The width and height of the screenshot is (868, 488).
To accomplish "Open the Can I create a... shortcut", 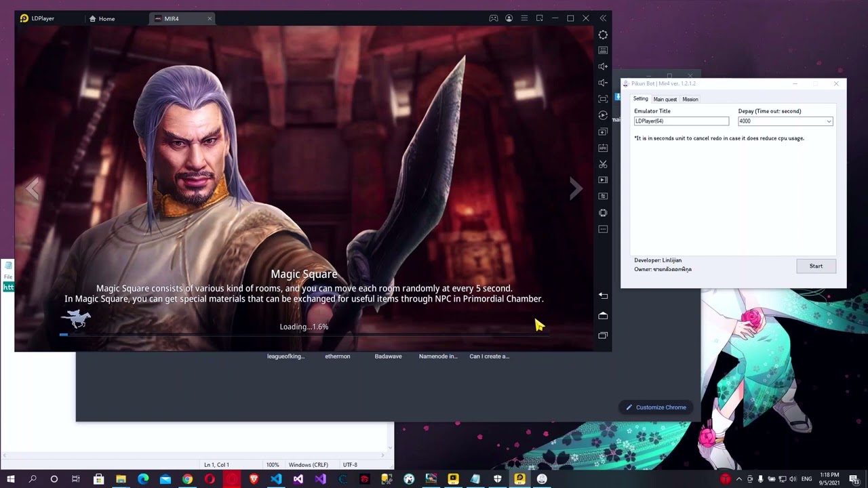I will pos(489,357).
